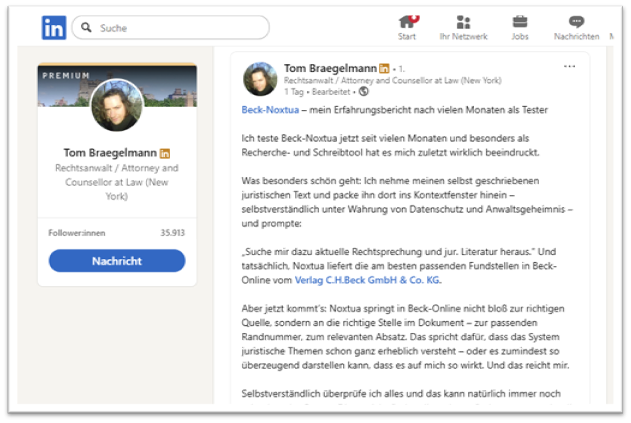The width and height of the screenshot is (631, 423).
Task: Click the follower count 35.913
Action: (x=172, y=233)
